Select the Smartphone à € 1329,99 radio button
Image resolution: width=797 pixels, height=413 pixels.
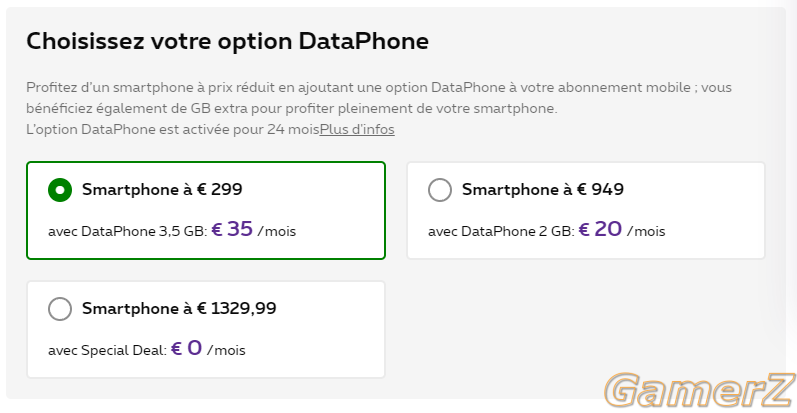(x=60, y=309)
